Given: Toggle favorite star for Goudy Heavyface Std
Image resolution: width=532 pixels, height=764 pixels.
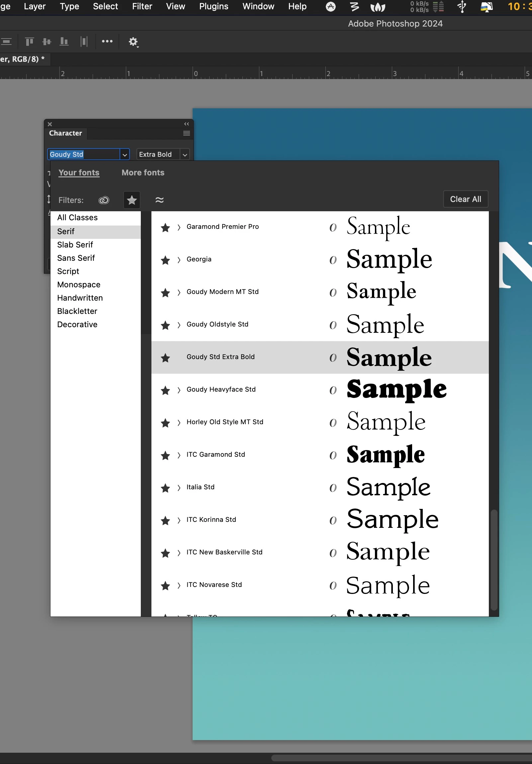Looking at the screenshot, I should coord(165,390).
